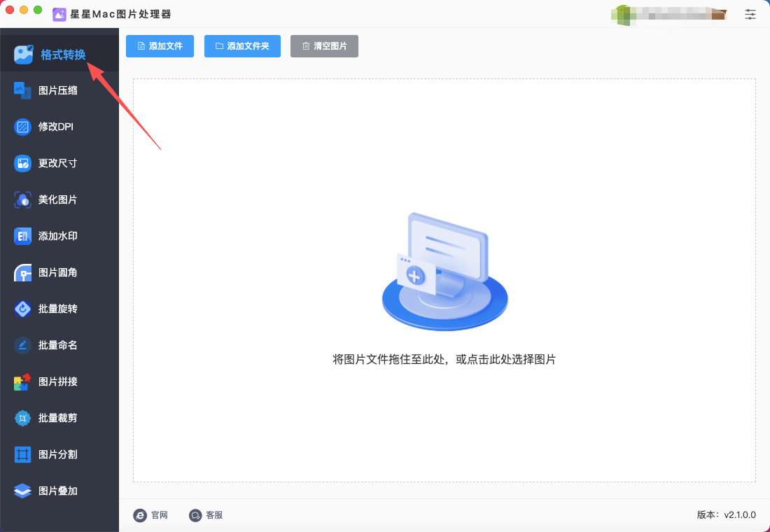
Task: Click the 更改尺寸 icon
Action: 22,163
